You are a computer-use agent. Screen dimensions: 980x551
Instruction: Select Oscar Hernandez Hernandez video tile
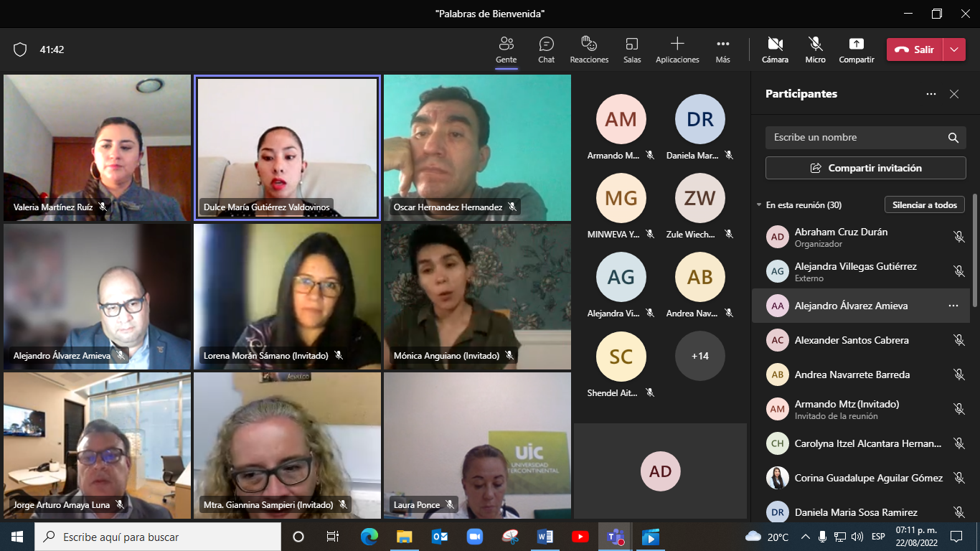477,148
